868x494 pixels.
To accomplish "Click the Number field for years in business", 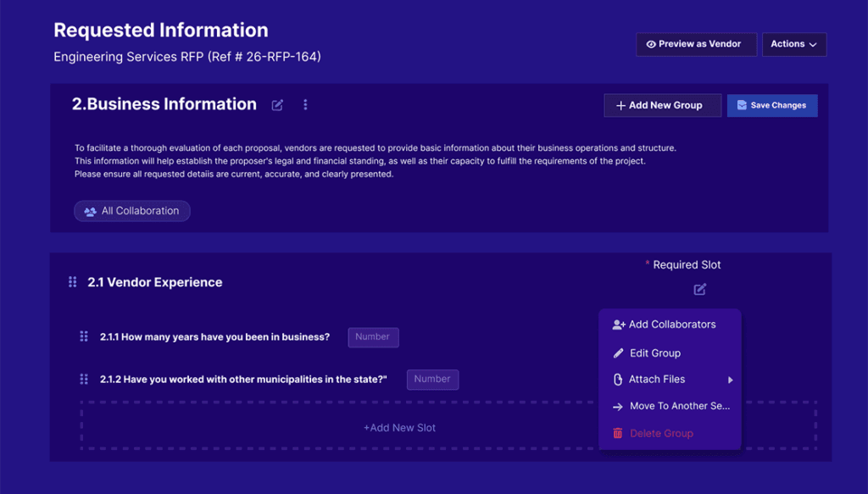I will click(373, 337).
